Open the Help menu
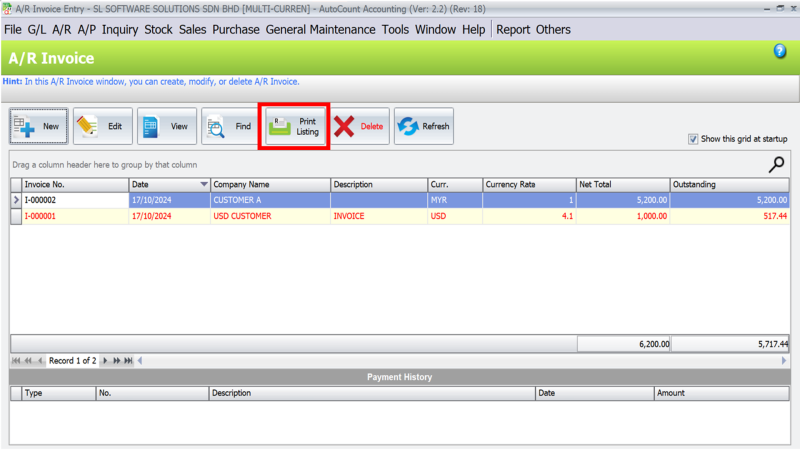This screenshot has width=800, height=450. tap(473, 30)
